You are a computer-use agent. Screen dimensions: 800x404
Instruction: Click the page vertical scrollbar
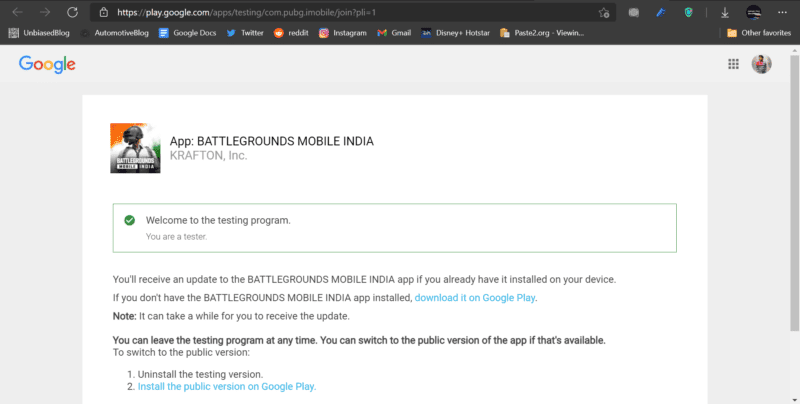click(794, 192)
